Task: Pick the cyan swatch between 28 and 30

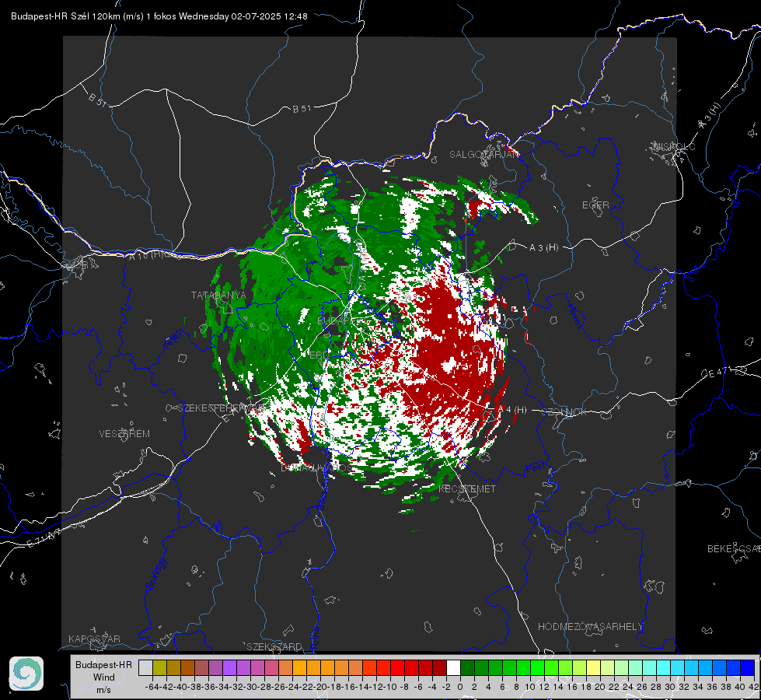Action: (664, 668)
